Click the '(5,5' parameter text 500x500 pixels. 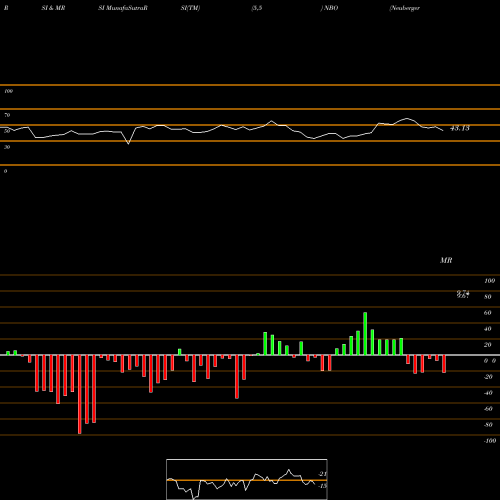[x=257, y=8]
